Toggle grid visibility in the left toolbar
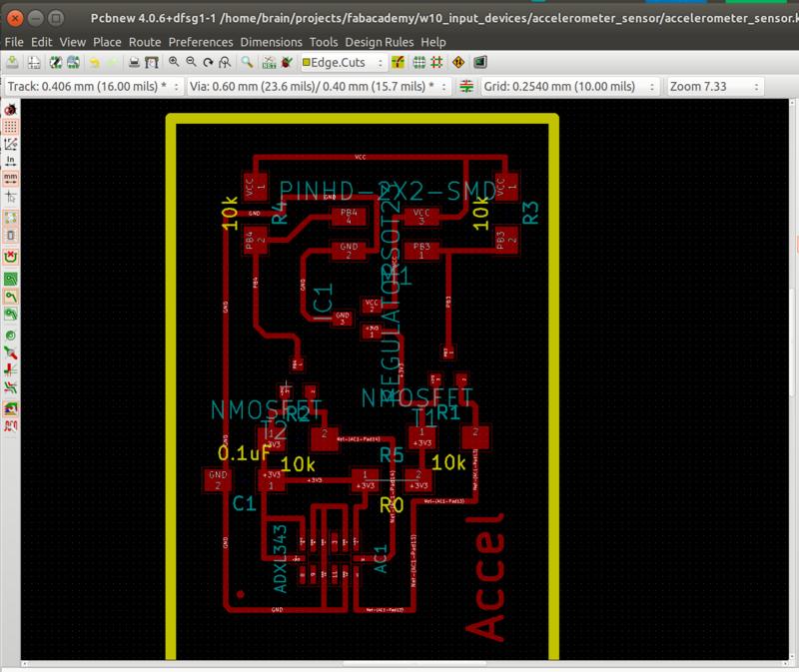 click(x=9, y=128)
